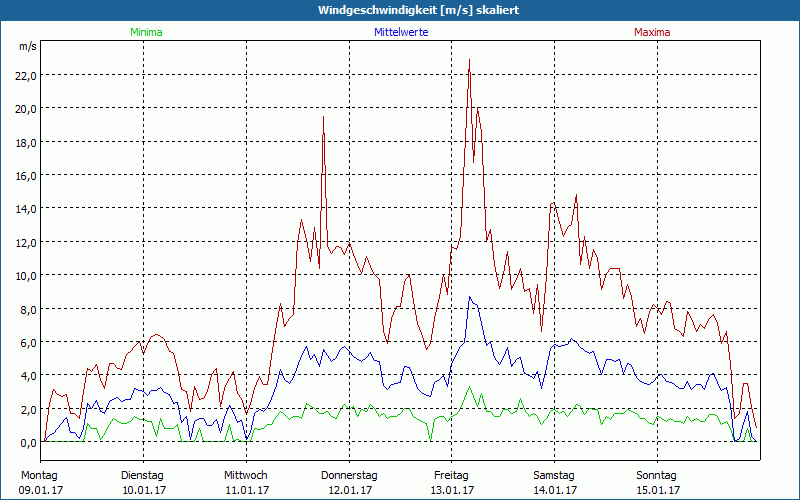Select the blue 'Mittelwerte' legend label

tap(401, 32)
